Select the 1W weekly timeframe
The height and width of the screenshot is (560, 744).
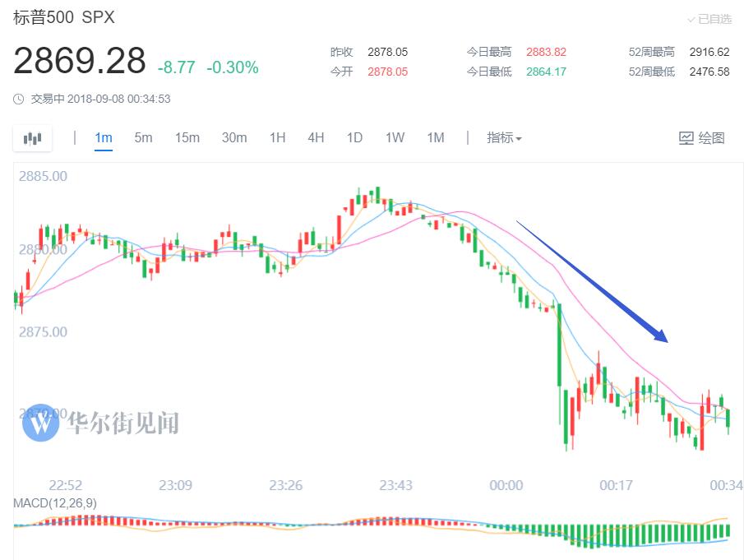tap(395, 138)
